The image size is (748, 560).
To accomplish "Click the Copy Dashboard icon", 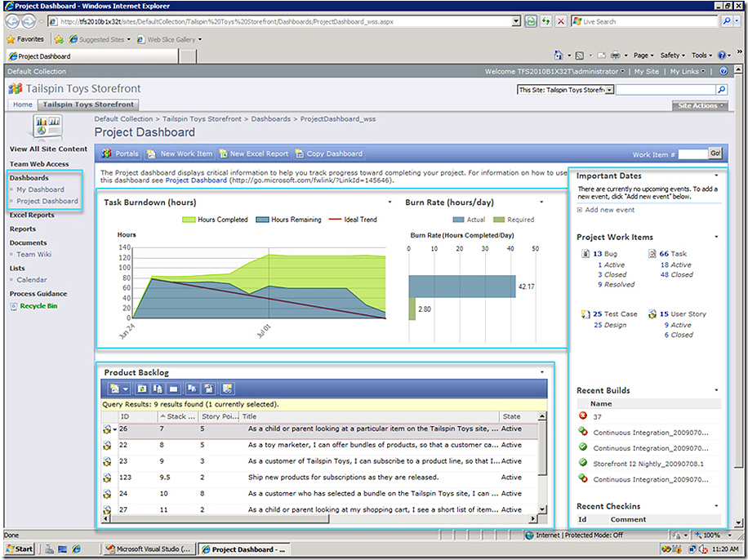I will pyautogui.click(x=300, y=153).
